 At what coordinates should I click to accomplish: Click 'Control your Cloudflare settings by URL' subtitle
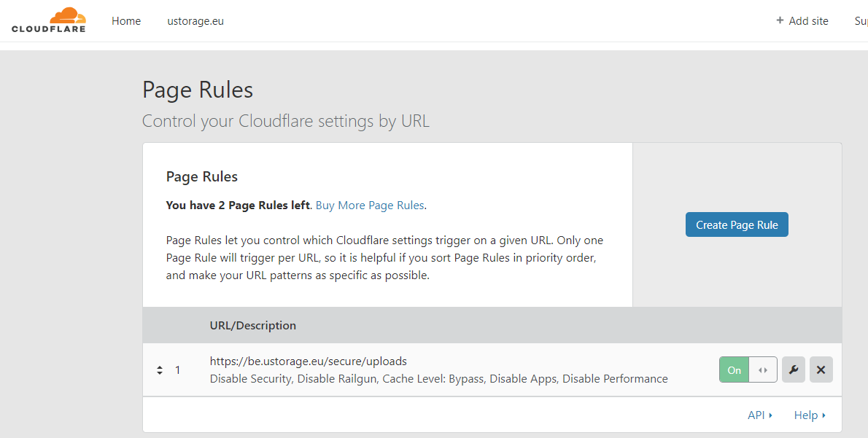point(286,121)
